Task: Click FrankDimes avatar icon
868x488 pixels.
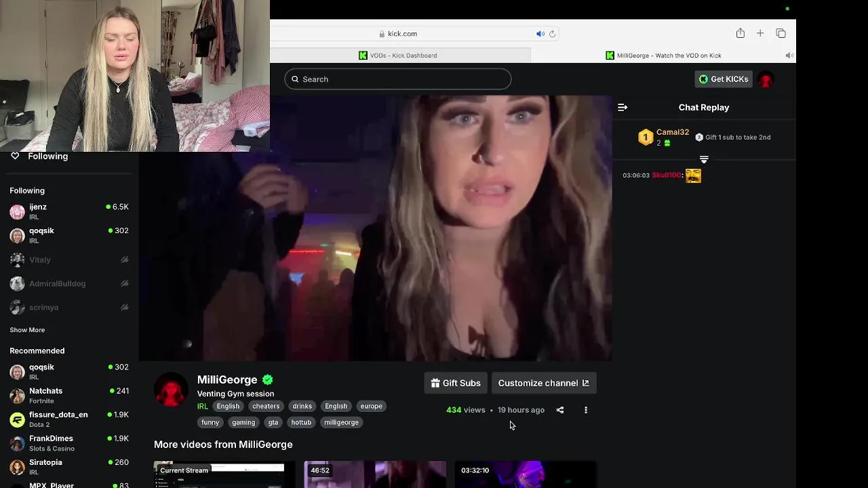Action: (x=17, y=443)
